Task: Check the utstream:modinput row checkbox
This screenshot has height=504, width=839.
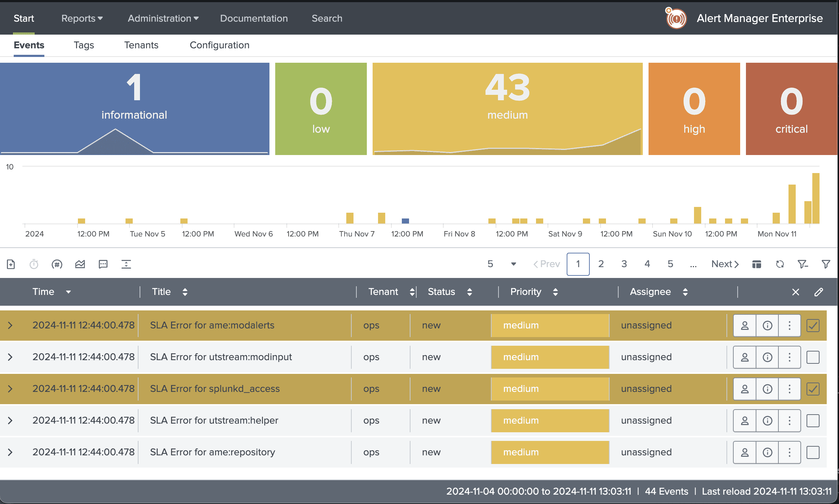Action: 813,357
